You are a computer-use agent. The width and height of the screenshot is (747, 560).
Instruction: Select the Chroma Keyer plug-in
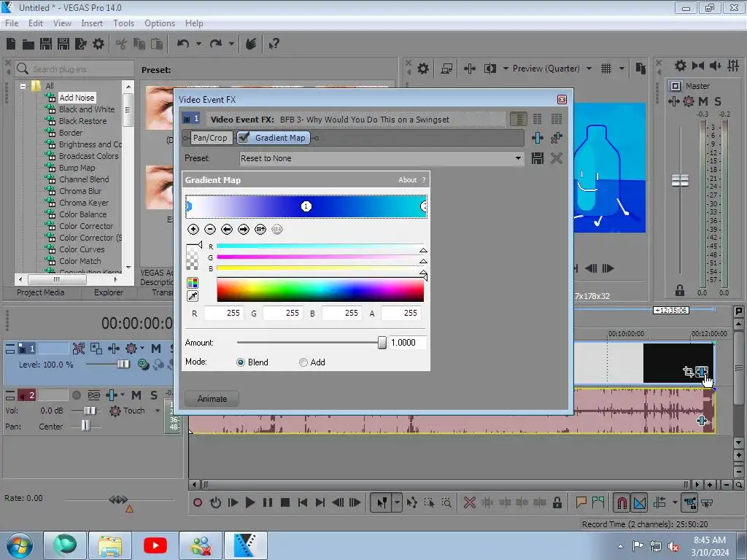point(84,203)
